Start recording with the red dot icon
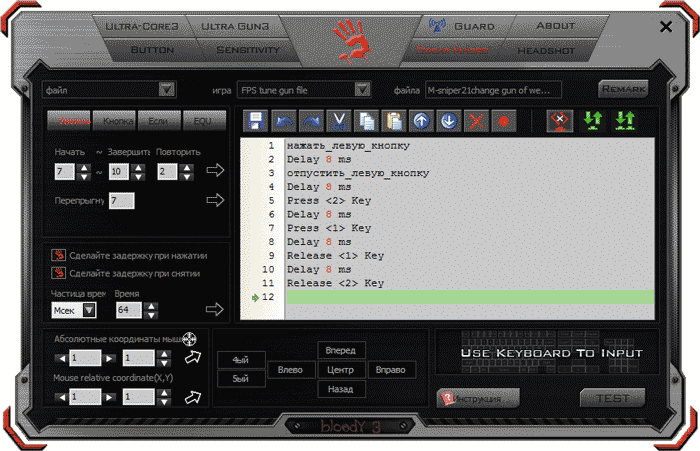This screenshot has height=451, width=700. coord(504,121)
